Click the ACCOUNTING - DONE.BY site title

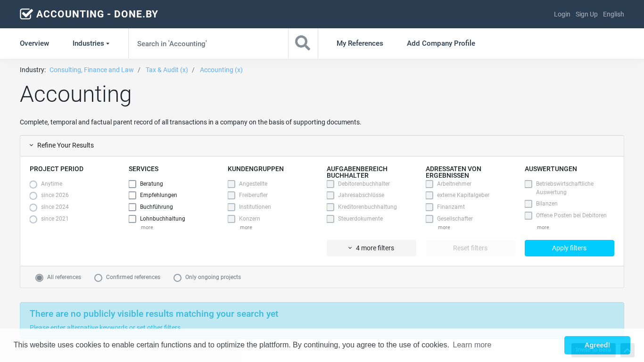[x=97, y=14]
